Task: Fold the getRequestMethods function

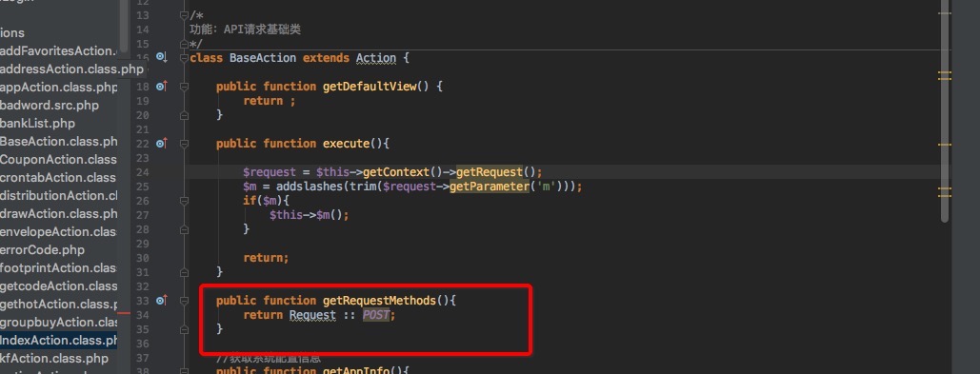Action: pos(184,301)
